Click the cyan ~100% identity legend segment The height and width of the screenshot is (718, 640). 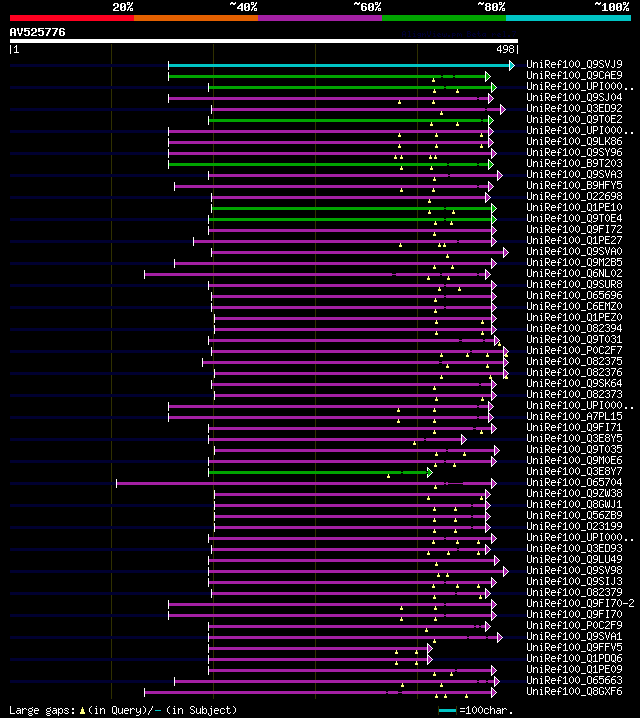click(x=568, y=18)
